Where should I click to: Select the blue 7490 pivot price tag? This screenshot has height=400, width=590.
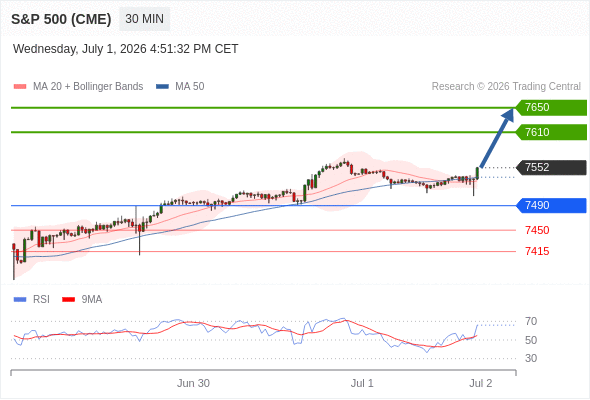click(551, 205)
